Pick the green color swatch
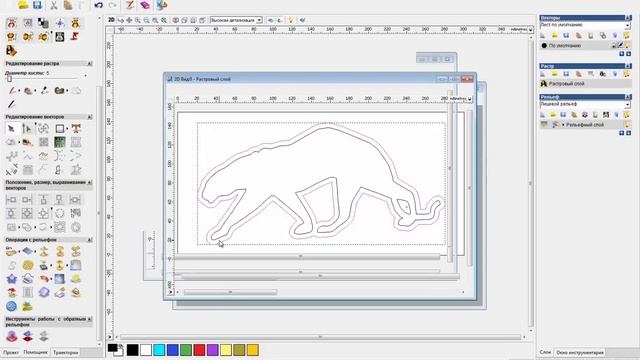 pos(186,350)
